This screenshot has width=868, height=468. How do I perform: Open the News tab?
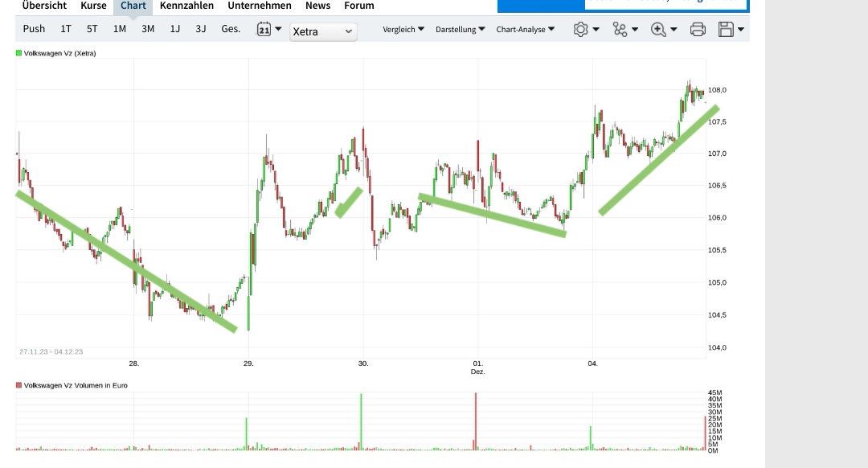(x=317, y=6)
